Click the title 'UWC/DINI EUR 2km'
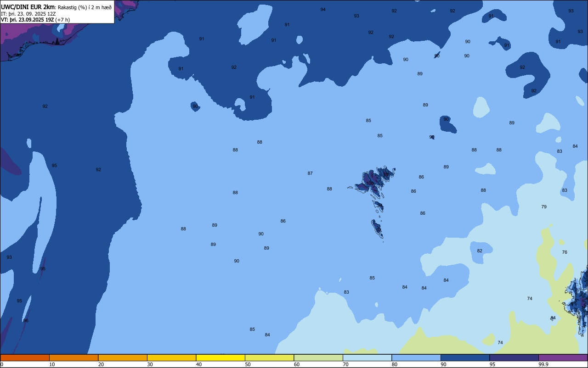The height and width of the screenshot is (368, 588). point(28,7)
